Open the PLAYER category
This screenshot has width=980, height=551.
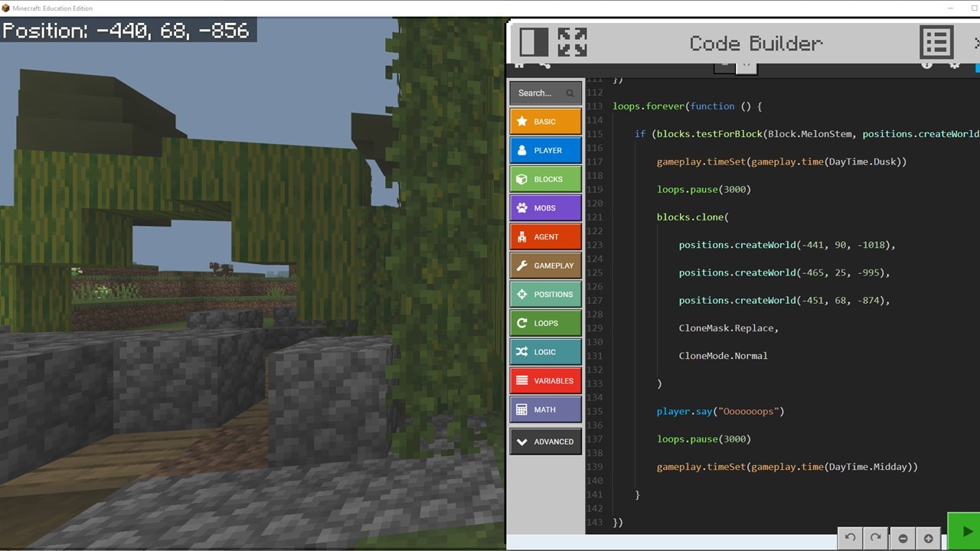545,151
